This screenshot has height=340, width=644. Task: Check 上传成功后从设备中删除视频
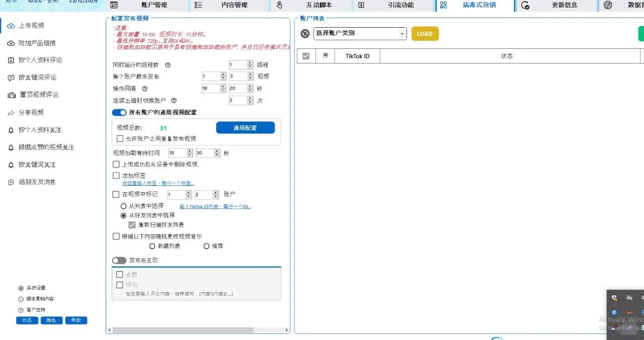point(115,165)
